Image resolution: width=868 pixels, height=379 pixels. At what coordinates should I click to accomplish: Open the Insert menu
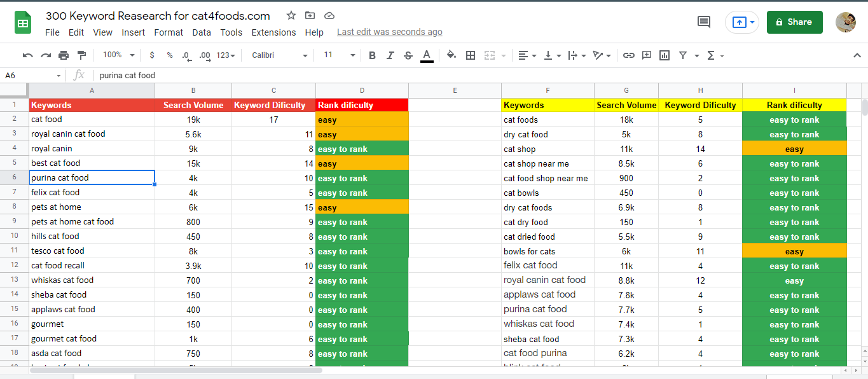tap(134, 32)
